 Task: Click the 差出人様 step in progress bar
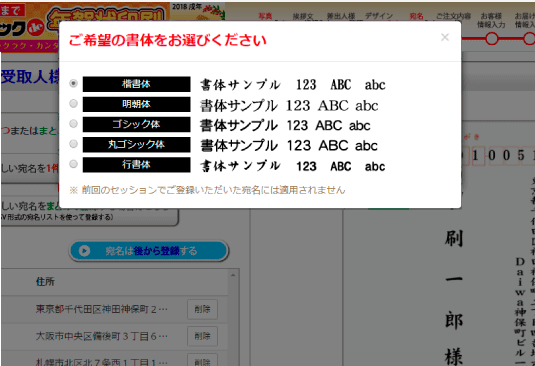coord(341,16)
